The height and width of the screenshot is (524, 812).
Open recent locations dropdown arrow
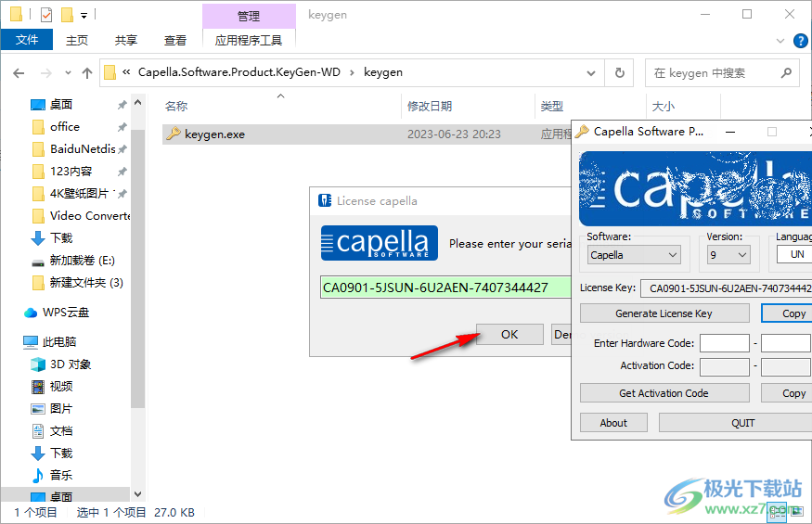tap(68, 73)
